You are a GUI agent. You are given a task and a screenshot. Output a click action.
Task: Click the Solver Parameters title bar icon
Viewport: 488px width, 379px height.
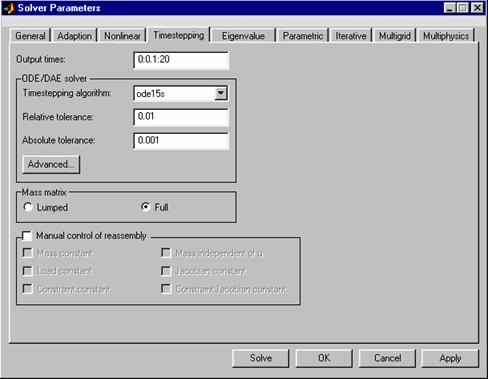tap(9, 8)
